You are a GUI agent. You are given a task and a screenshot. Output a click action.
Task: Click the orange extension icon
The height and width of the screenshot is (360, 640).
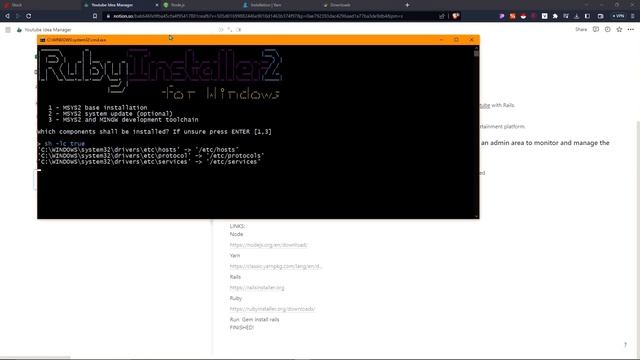click(x=513, y=16)
